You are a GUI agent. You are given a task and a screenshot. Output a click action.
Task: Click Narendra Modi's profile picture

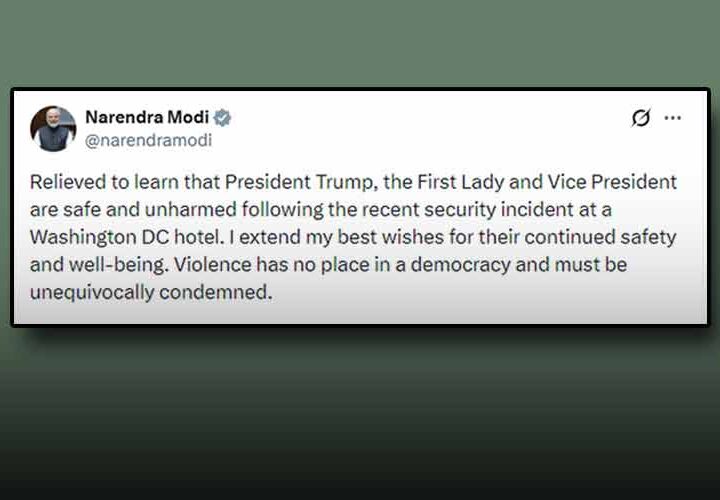53,129
